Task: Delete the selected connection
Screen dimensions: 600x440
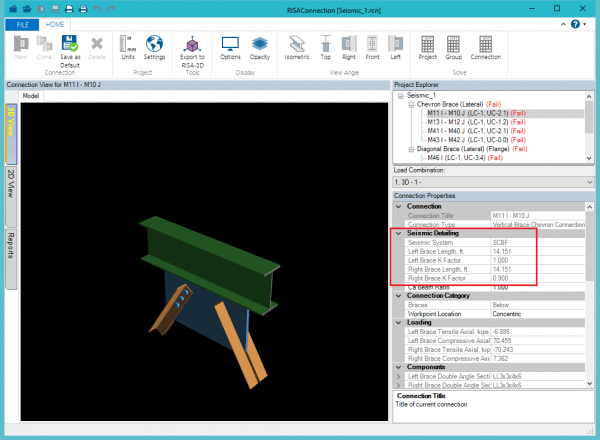Action: click(x=96, y=47)
